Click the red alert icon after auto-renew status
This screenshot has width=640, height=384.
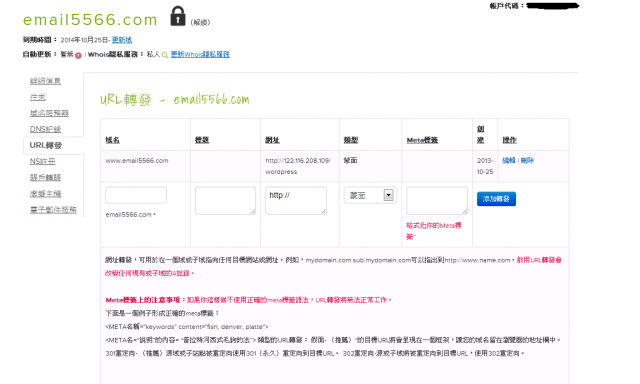coord(78,55)
